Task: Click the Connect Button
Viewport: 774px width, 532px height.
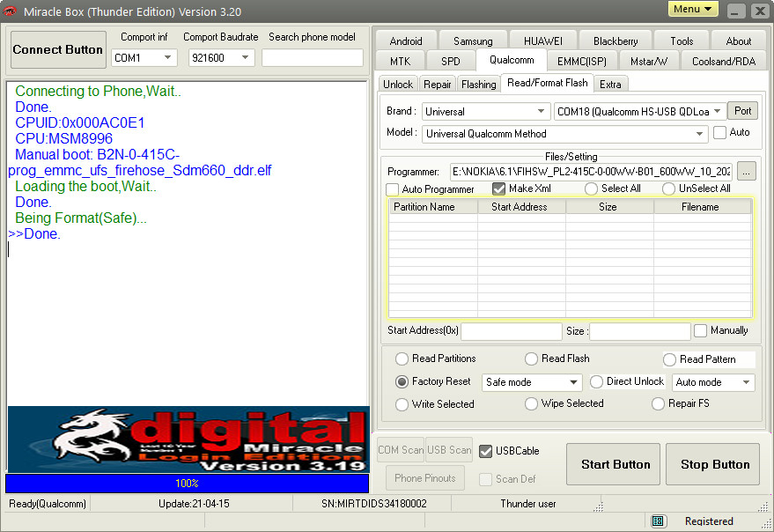Action: pyautogui.click(x=58, y=49)
